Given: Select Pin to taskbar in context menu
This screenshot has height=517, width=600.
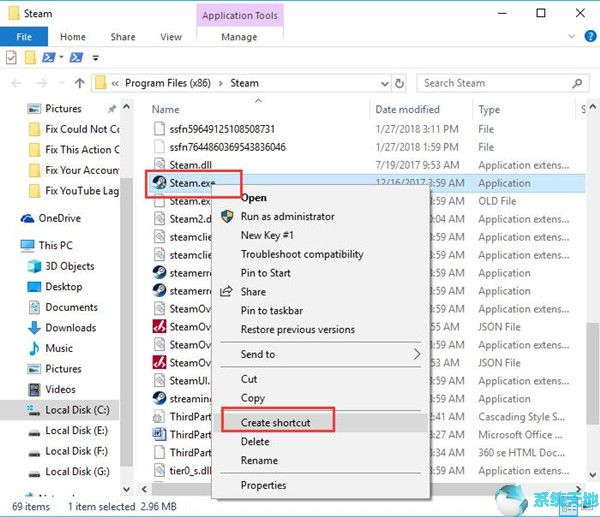Looking at the screenshot, I should point(272,310).
